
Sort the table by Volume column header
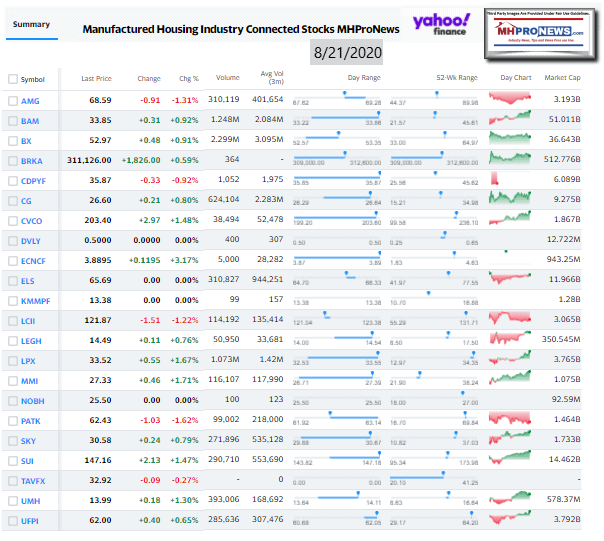226,78
